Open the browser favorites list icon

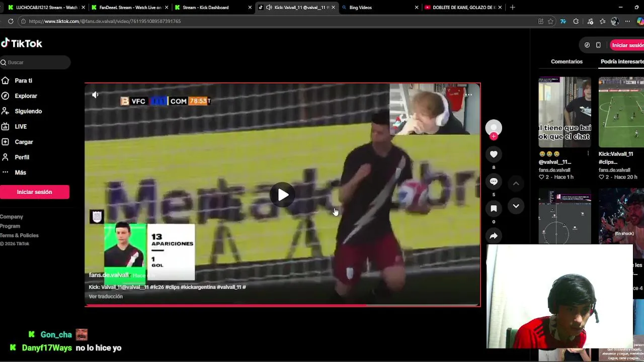coord(602,21)
